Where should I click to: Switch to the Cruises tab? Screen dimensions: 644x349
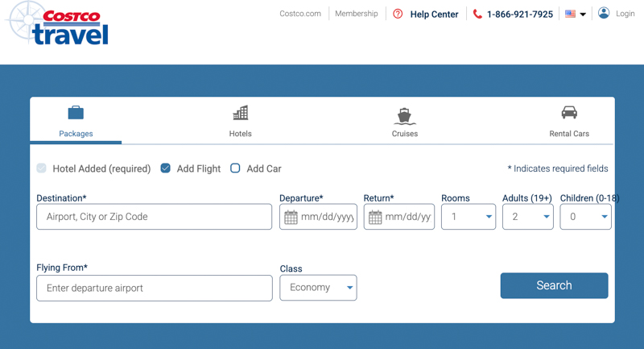(405, 121)
